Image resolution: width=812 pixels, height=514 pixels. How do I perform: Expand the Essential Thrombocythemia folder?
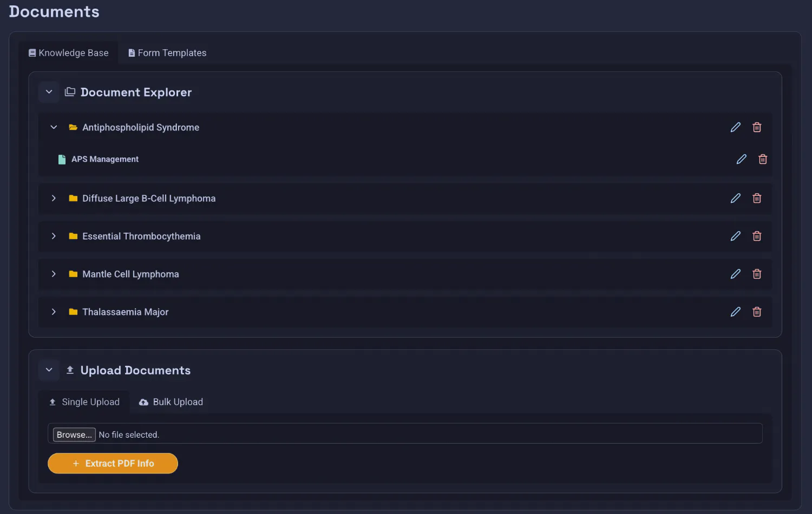(54, 236)
